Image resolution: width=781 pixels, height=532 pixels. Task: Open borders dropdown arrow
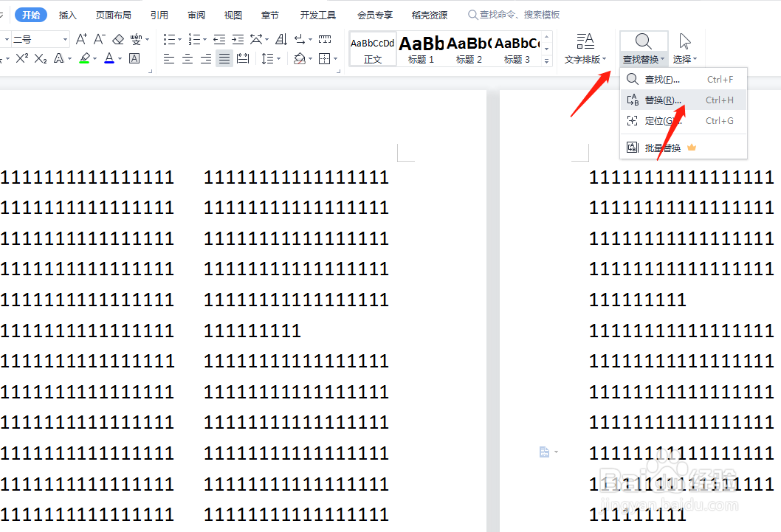[x=336, y=59]
